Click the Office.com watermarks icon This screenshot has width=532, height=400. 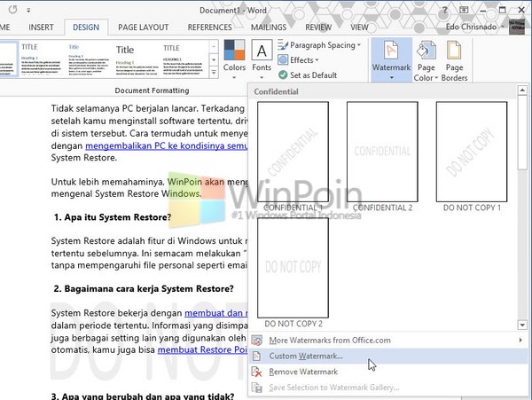click(x=257, y=340)
